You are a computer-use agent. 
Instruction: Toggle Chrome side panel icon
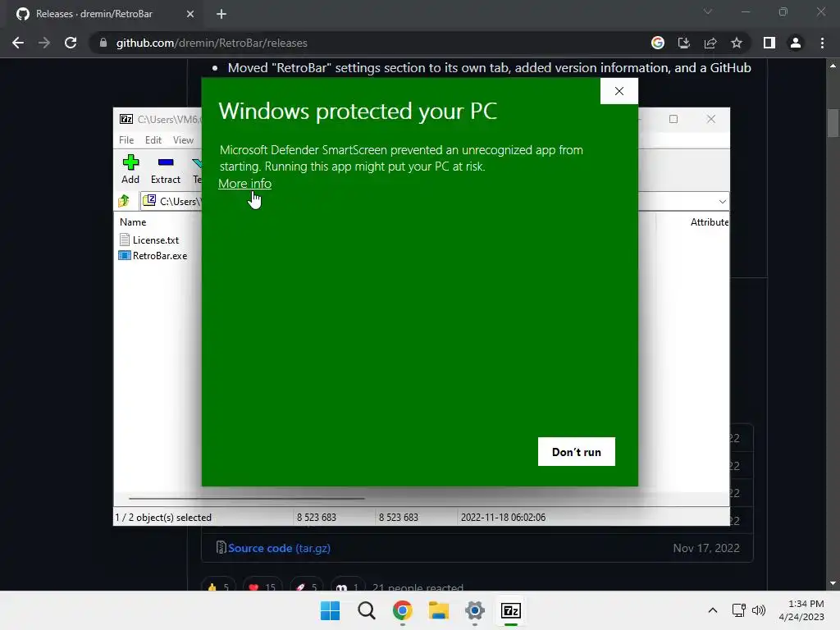pyautogui.click(x=769, y=43)
